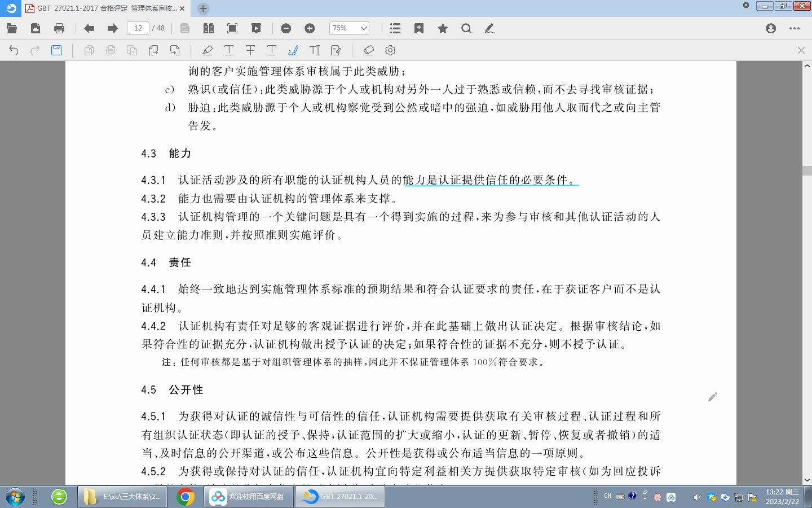Click the rotate page left icon
Screen dimensions: 812x508
coord(153,50)
